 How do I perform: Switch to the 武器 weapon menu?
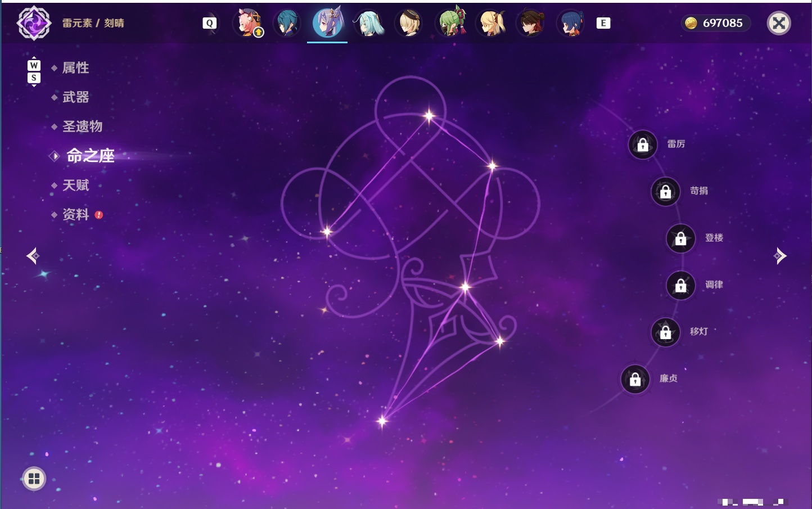(75, 97)
